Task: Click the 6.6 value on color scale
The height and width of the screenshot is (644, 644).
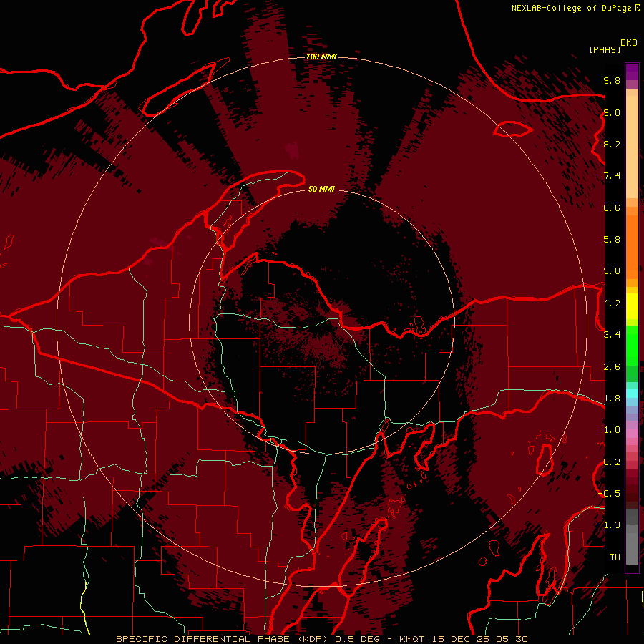Action: click(x=612, y=208)
